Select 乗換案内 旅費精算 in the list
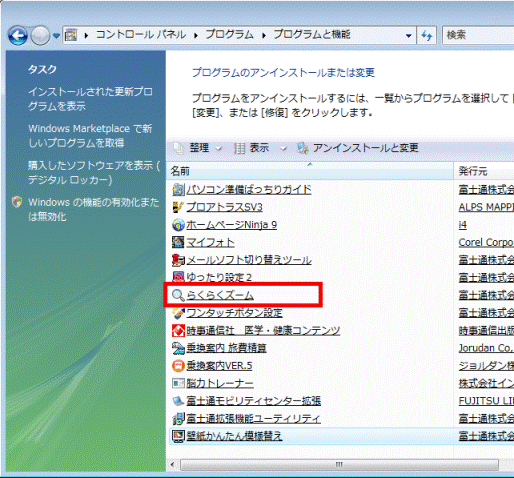514x478 pixels. coord(226,348)
